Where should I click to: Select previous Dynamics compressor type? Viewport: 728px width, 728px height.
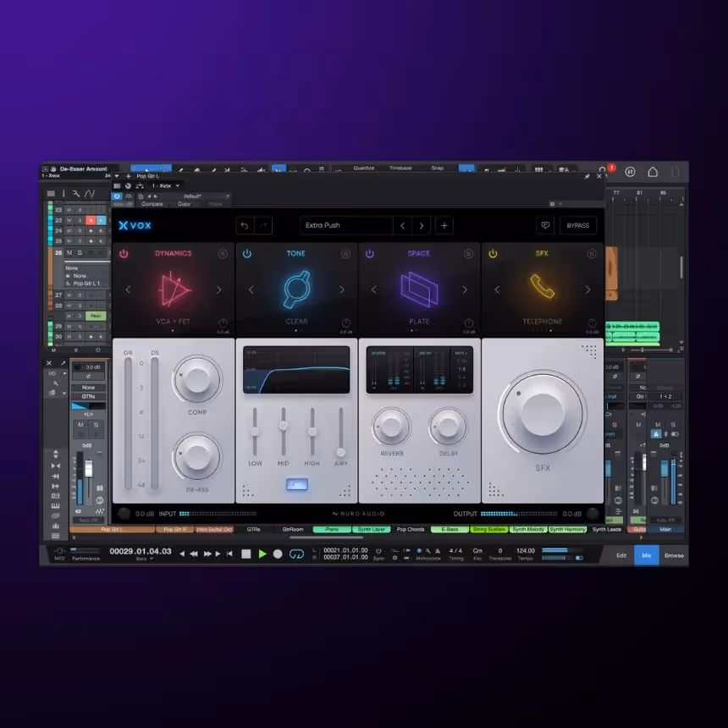pyautogui.click(x=128, y=290)
